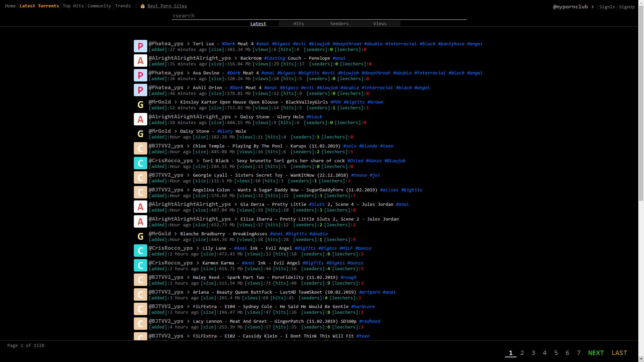
Task: Switch to the Seeders sort tab
Action: (x=339, y=23)
